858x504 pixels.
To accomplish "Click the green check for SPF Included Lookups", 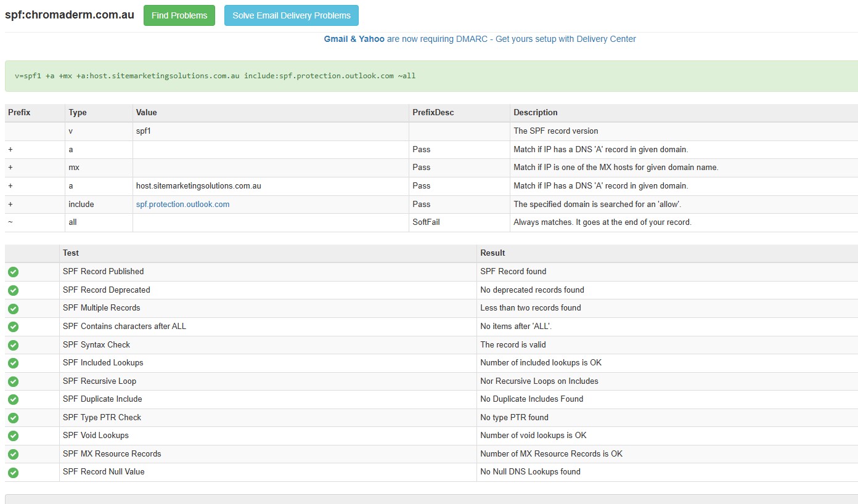I will (x=13, y=363).
